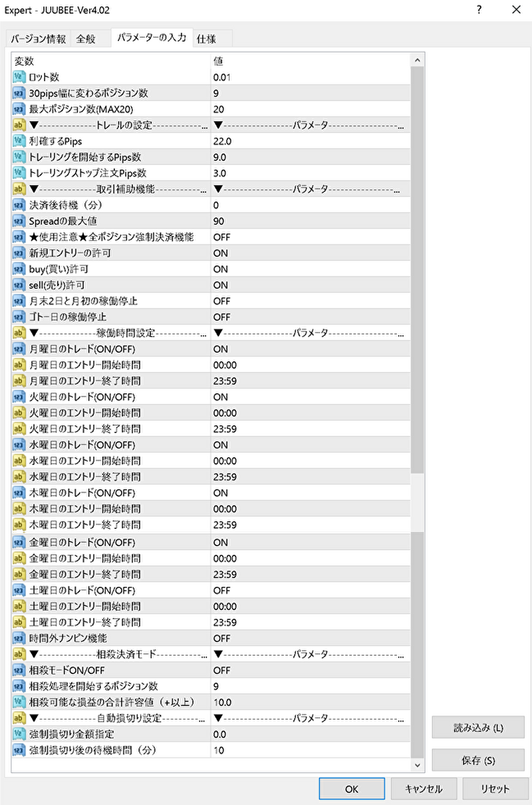Viewport: 532px width, 805px height.
Task: Click the ab icon beside 月曜日のエントリー開始時間
Action: click(x=19, y=365)
